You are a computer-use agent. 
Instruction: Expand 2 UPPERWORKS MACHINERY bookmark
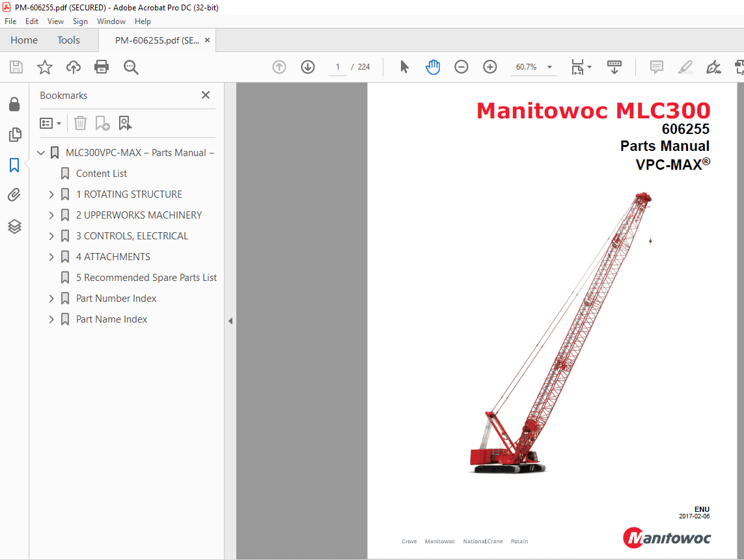point(51,215)
